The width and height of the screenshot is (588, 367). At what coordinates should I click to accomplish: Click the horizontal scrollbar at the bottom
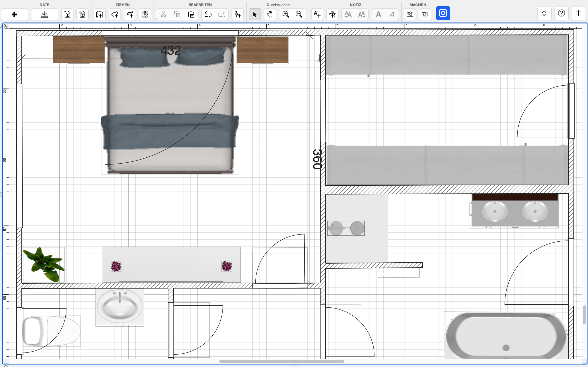[282, 361]
